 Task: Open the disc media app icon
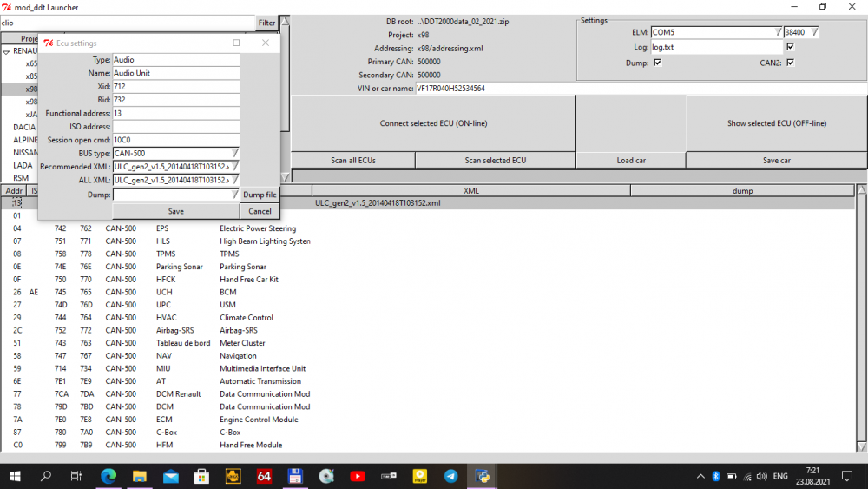(326, 476)
